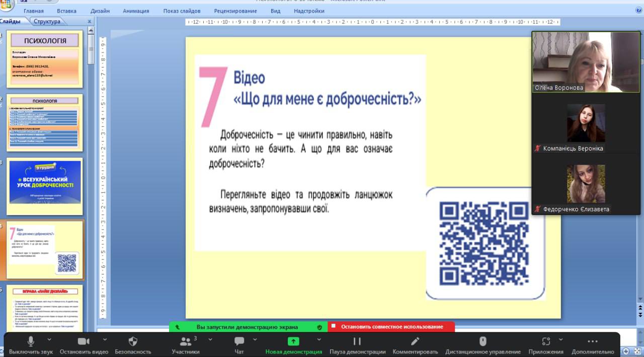The height and width of the screenshot is (357, 644).
Task: Close the slides panel with X
Action: click(x=90, y=22)
